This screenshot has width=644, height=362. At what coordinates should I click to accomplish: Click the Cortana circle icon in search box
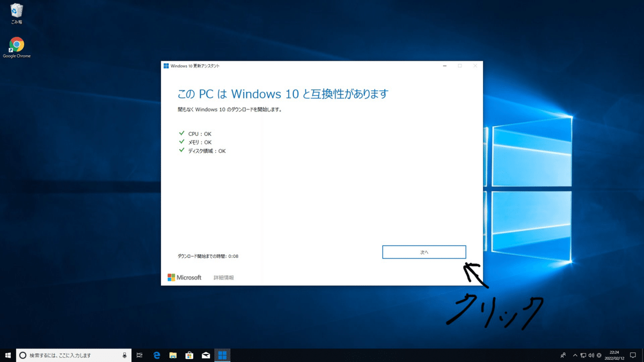[23, 355]
